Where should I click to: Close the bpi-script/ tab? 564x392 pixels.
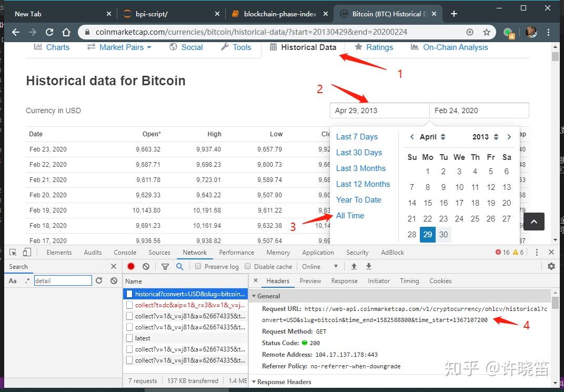[x=217, y=14]
